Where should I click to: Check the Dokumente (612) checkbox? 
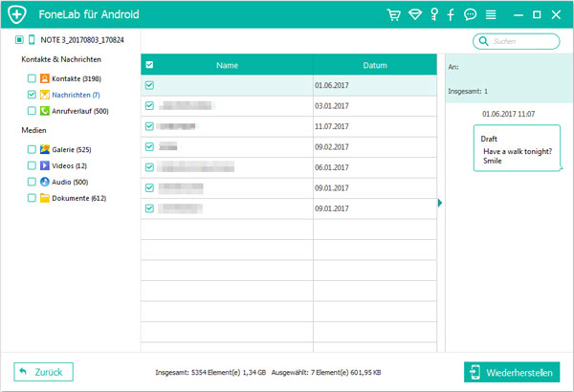[32, 198]
